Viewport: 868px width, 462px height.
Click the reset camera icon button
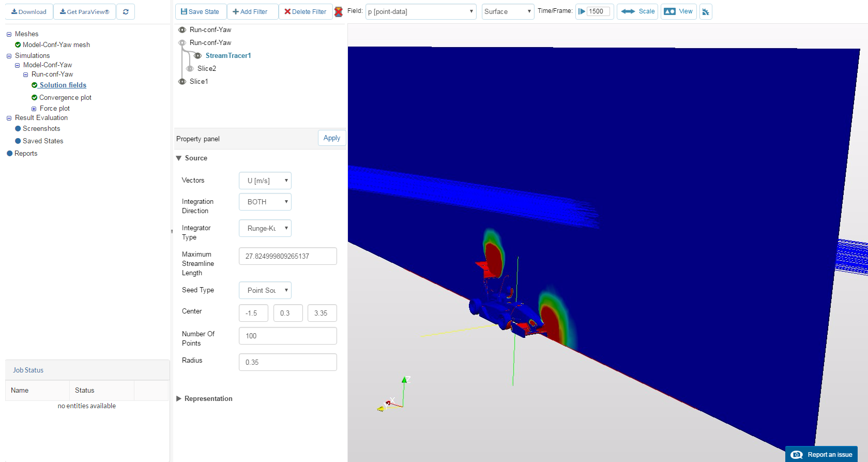(706, 11)
